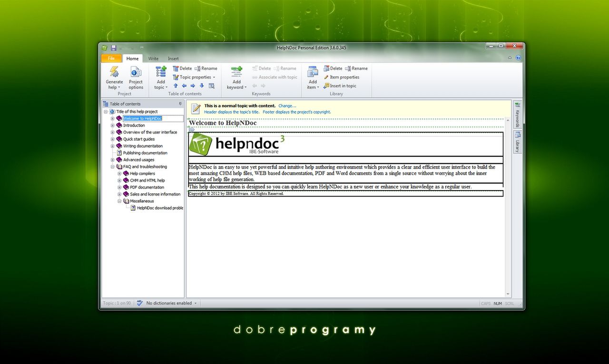The height and width of the screenshot is (364, 609).
Task: Move topic up with the up arrow
Action: tap(176, 86)
